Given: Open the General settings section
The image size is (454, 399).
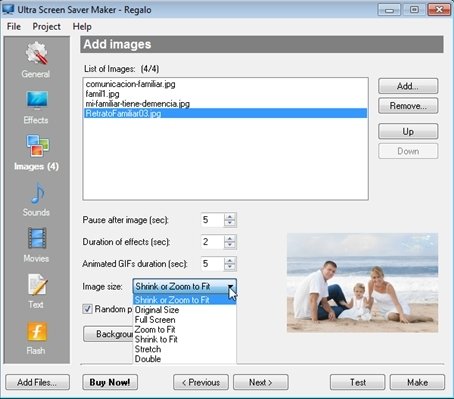Looking at the screenshot, I should pyautogui.click(x=36, y=59).
